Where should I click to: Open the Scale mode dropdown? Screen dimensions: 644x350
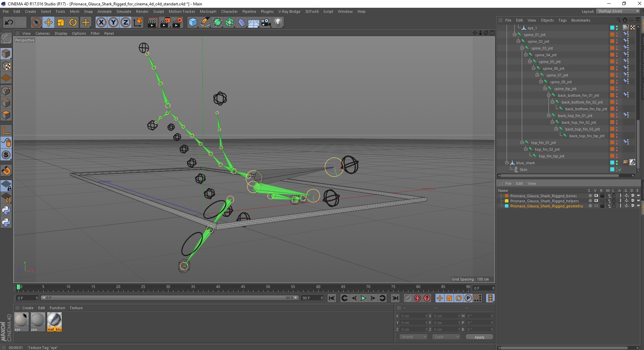tap(446, 337)
